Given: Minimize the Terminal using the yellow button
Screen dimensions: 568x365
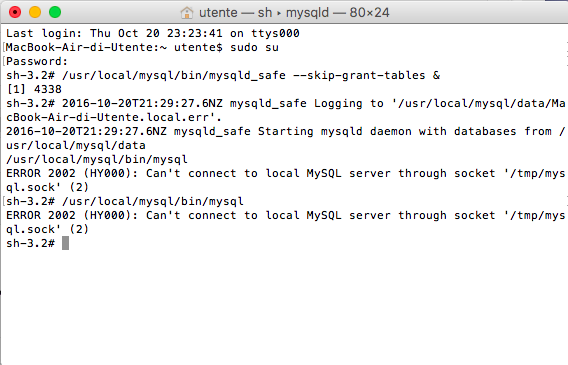Looking at the screenshot, I should (x=35, y=12).
